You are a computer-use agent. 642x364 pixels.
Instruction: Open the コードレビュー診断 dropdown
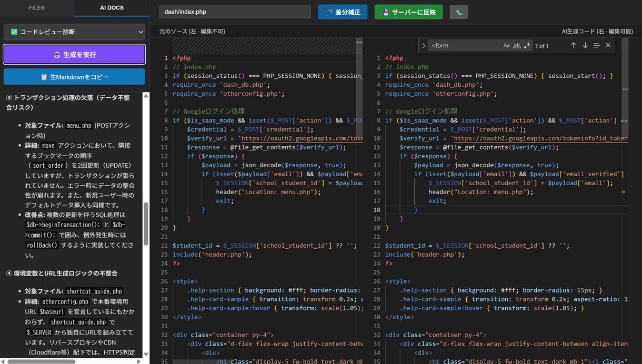point(74,32)
